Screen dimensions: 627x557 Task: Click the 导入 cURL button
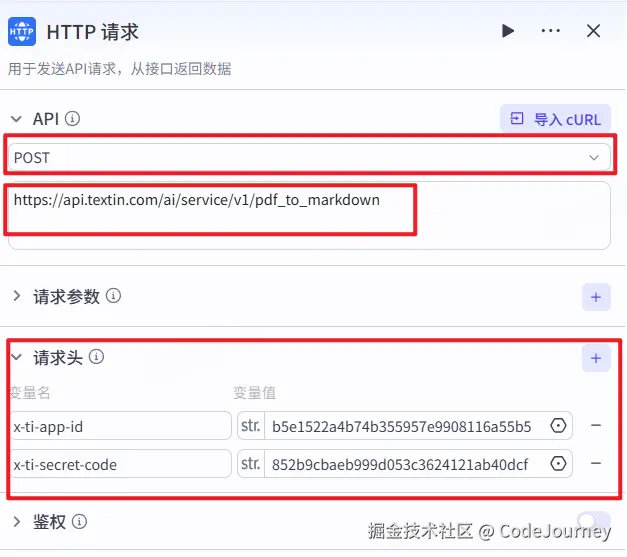click(x=555, y=119)
